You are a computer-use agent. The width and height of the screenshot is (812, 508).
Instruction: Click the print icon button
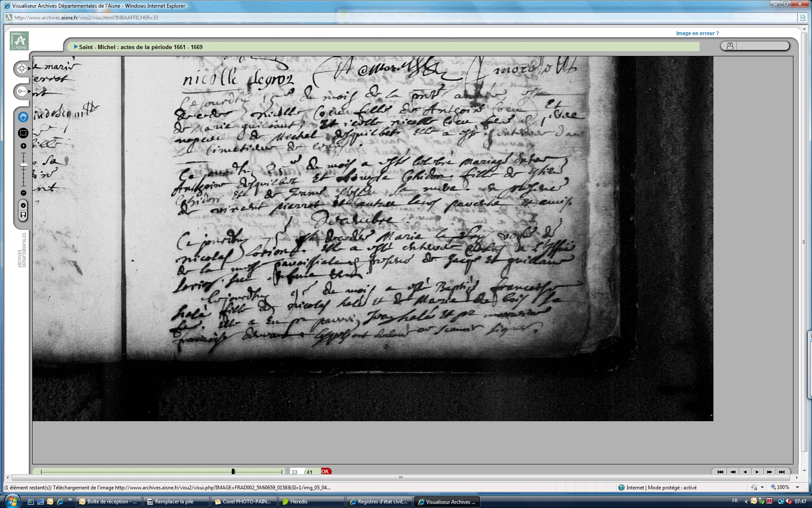[730, 46]
